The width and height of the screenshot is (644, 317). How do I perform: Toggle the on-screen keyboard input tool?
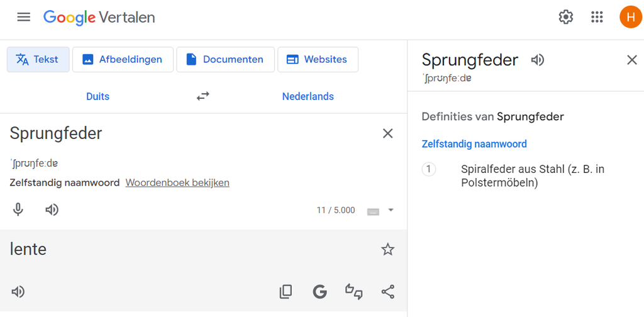(373, 211)
